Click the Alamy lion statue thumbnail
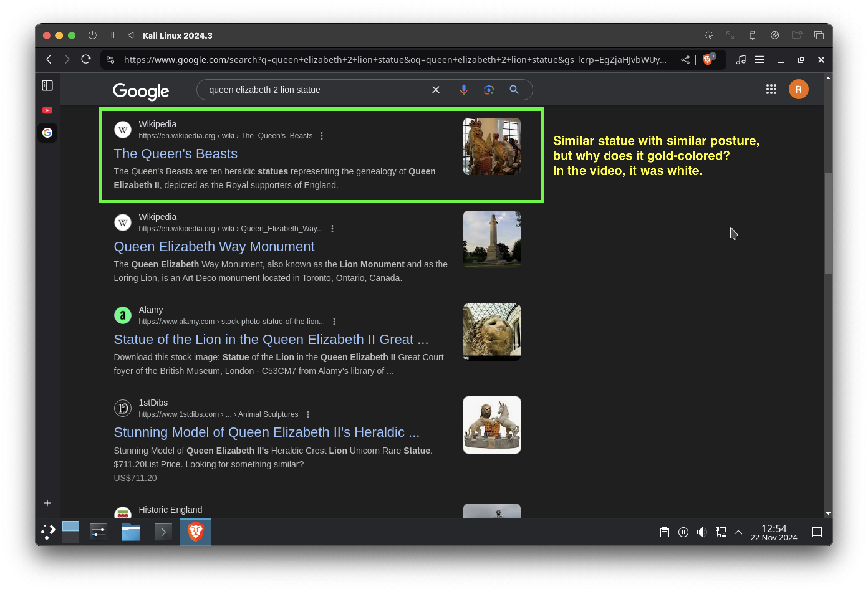 (x=491, y=332)
